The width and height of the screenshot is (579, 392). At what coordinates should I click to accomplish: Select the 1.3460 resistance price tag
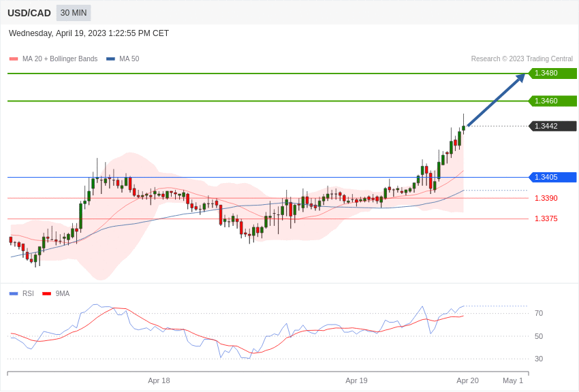(553, 101)
